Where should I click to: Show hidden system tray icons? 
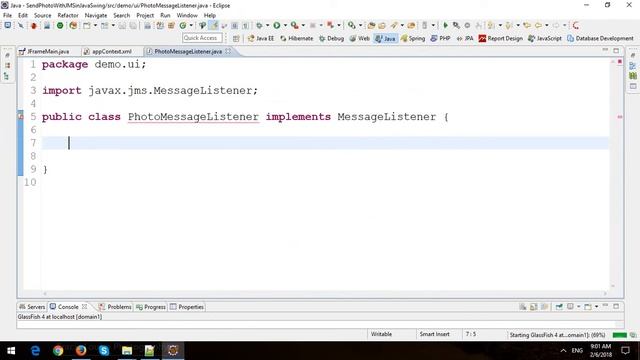click(x=563, y=350)
